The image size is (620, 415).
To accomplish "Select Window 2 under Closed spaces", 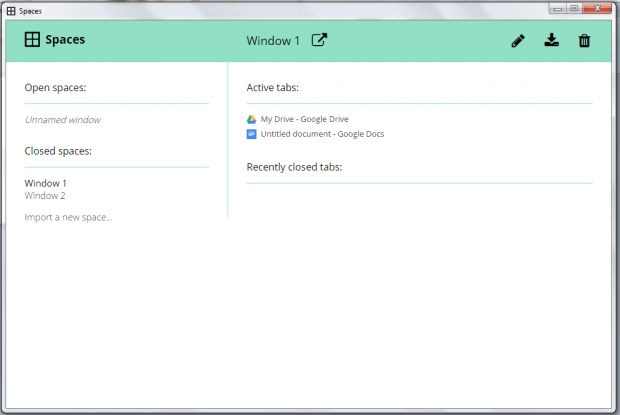I will [45, 196].
